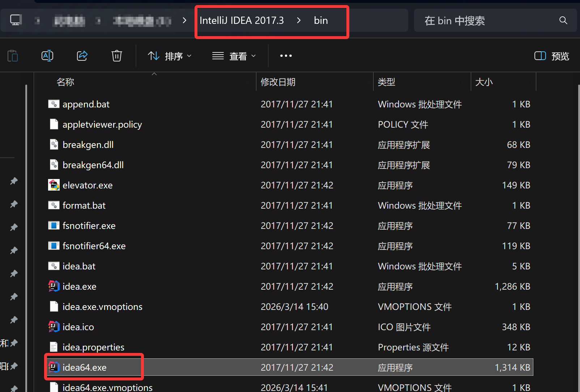
Task: Select the appletviewer.policy file name
Action: click(x=102, y=124)
